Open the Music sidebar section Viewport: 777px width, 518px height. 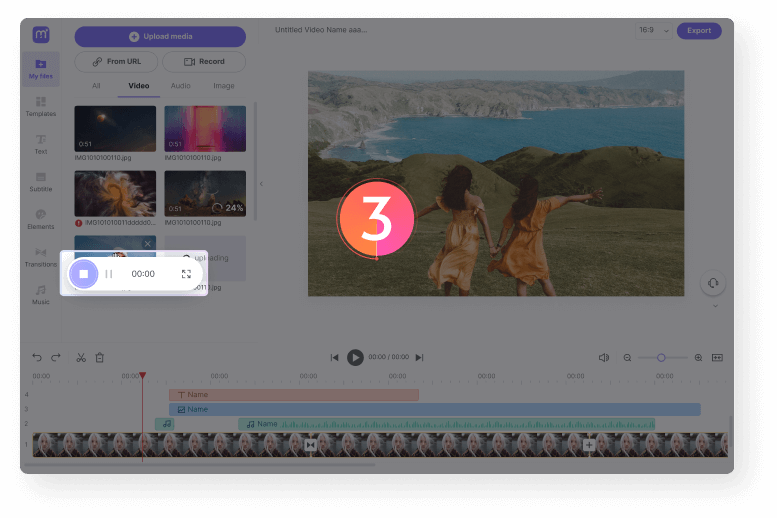pyautogui.click(x=41, y=295)
